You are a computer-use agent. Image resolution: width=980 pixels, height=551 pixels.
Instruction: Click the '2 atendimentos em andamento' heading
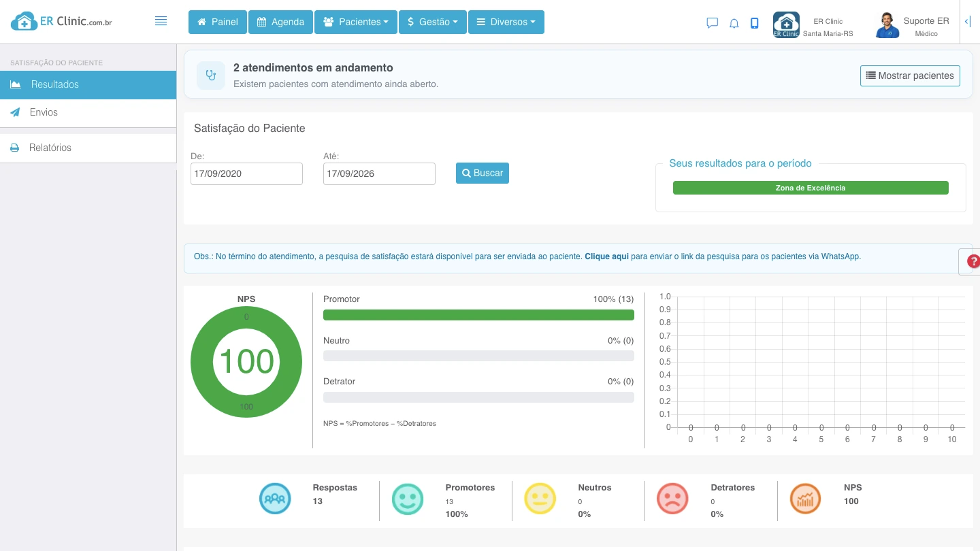click(x=313, y=68)
